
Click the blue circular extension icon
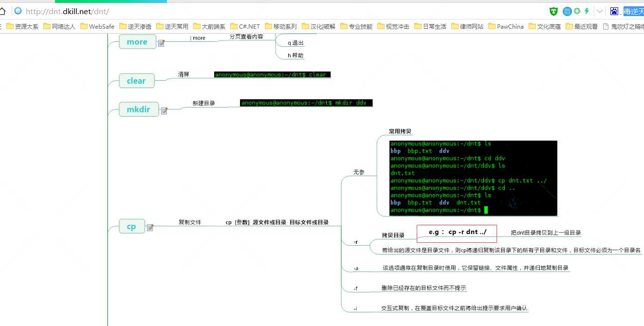567,11
